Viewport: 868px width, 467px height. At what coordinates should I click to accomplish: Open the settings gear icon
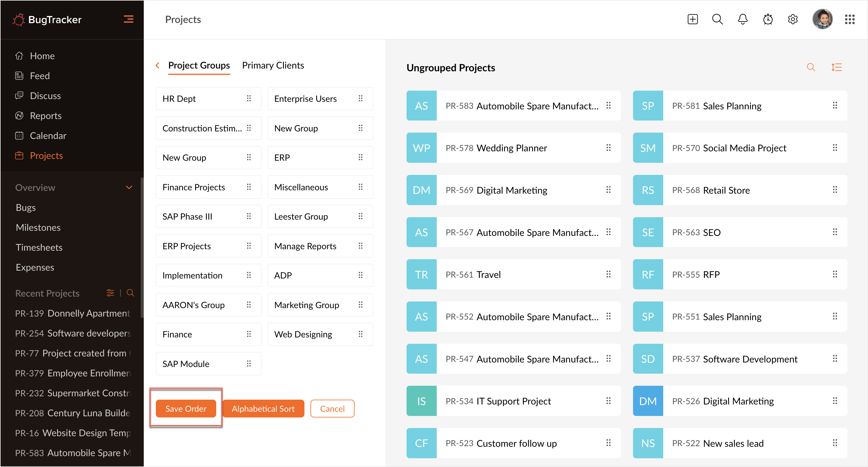[792, 19]
